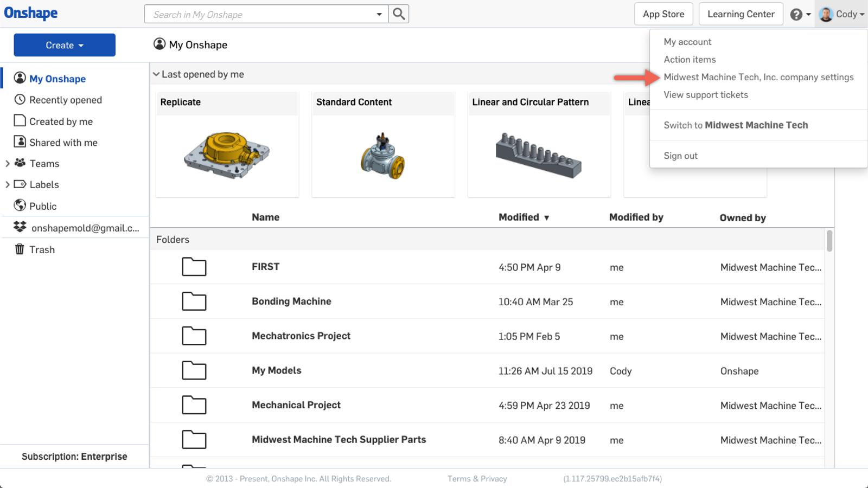Viewport: 868px width, 488px height.
Task: Click the document list vertical scrollbar
Action: click(x=829, y=241)
